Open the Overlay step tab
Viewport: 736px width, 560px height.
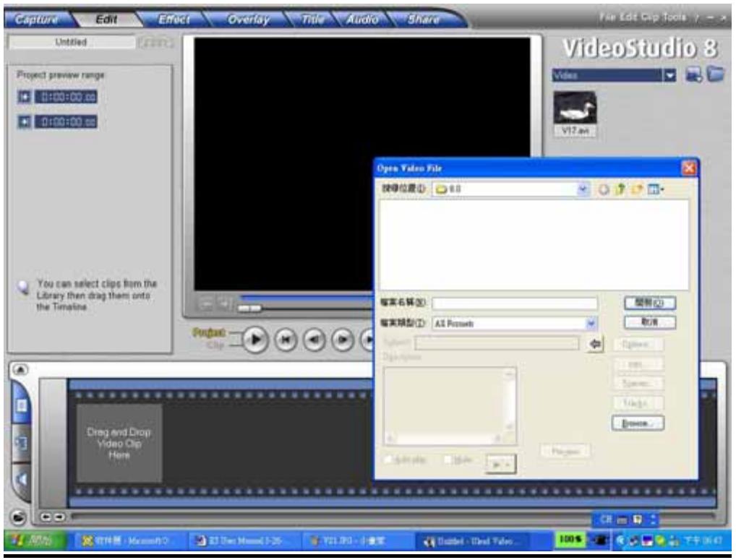[248, 20]
